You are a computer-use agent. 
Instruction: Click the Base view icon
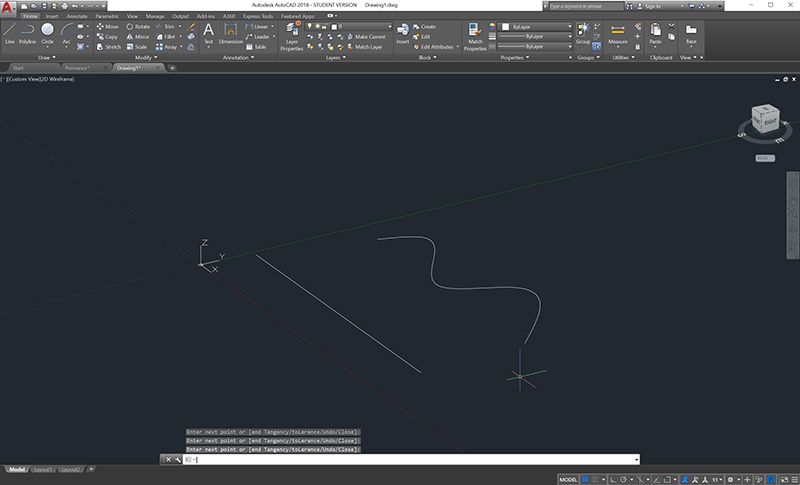[691, 34]
